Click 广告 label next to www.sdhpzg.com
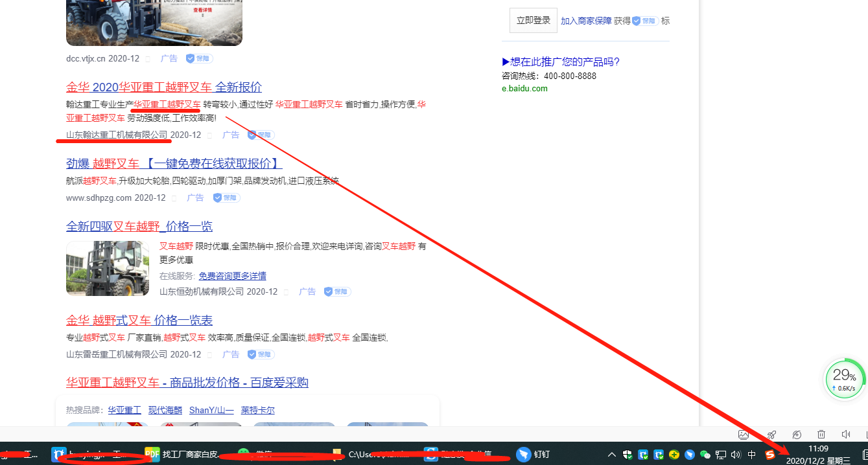868x465 pixels. point(196,198)
